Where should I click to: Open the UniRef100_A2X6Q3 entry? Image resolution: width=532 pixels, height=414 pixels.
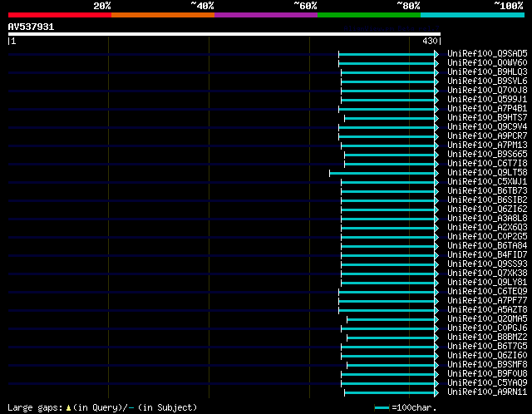[x=487, y=228]
